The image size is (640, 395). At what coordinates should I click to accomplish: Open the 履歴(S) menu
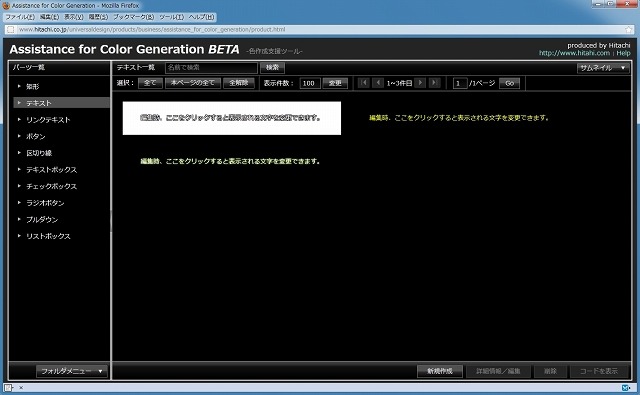point(98,17)
